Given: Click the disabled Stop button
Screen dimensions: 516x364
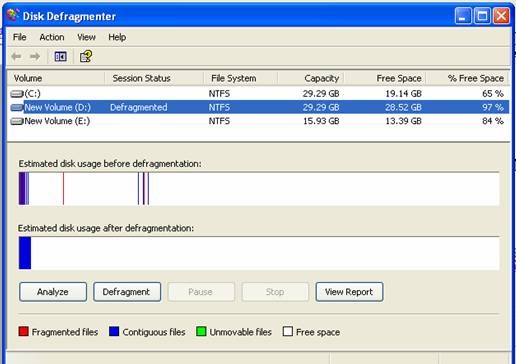Looking at the screenshot, I should point(275,292).
